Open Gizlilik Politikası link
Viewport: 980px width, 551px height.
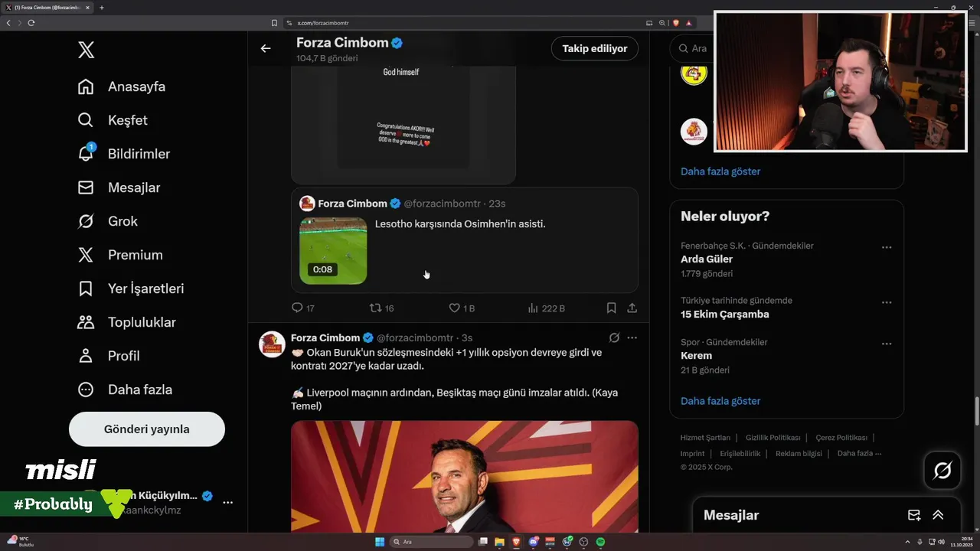[x=773, y=438]
